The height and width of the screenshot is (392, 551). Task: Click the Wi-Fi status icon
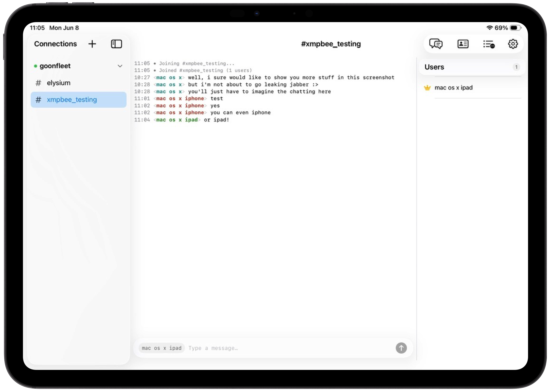[489, 28]
